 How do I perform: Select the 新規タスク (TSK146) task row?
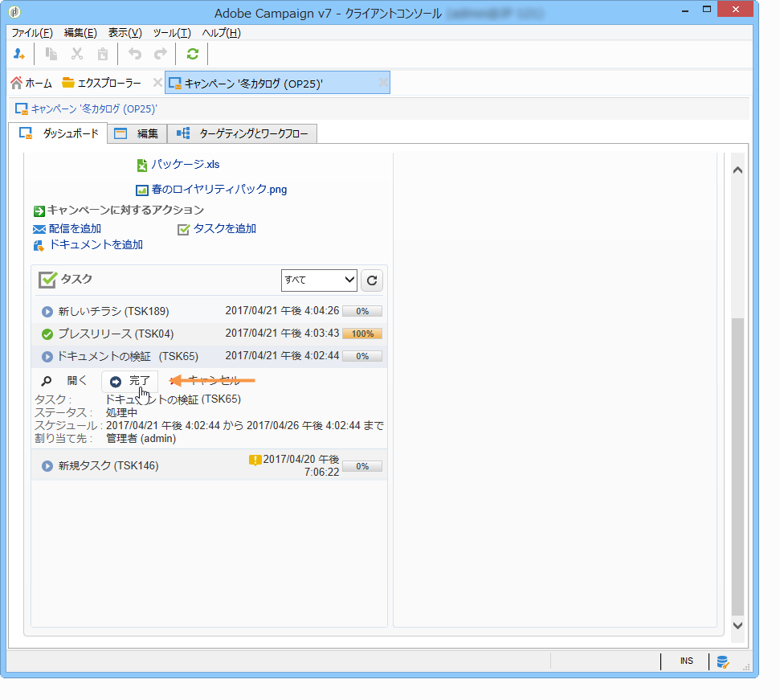pos(209,465)
